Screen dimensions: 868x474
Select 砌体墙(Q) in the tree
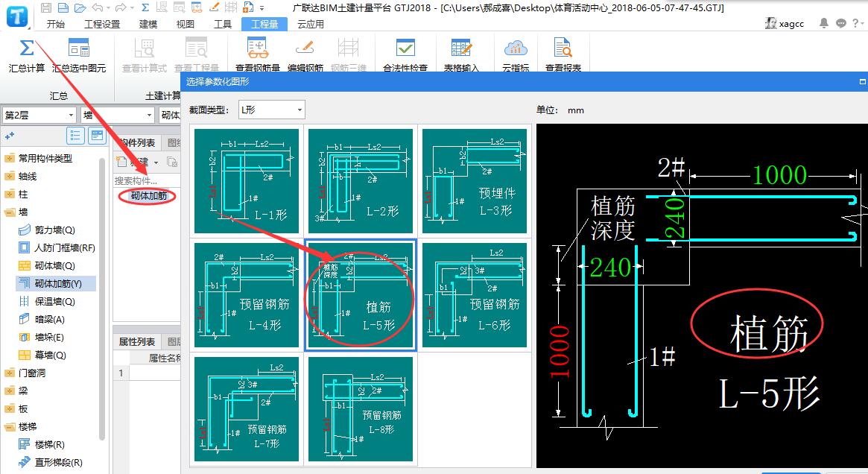click(54, 266)
